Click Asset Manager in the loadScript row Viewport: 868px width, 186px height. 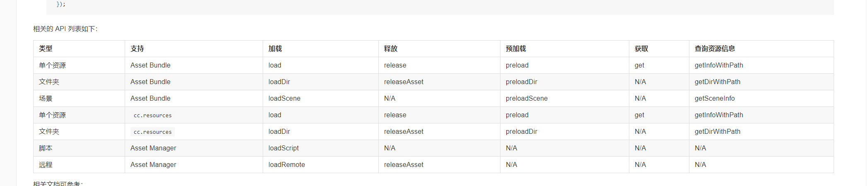pos(153,148)
